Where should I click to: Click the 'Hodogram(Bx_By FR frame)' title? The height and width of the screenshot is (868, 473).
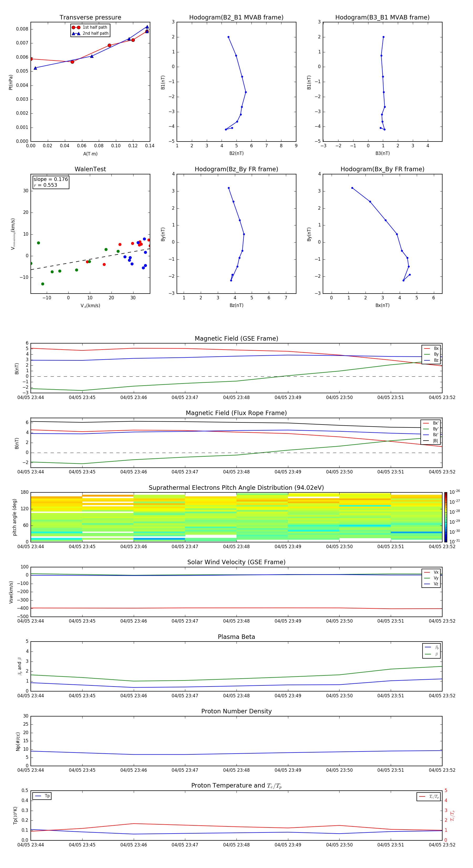[x=382, y=169]
